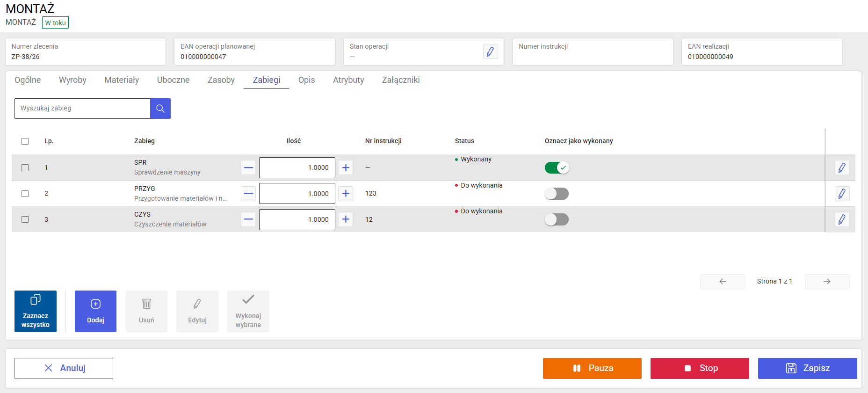Increase quantity in CZYS row with plus
This screenshot has height=393, width=868.
tap(346, 219)
